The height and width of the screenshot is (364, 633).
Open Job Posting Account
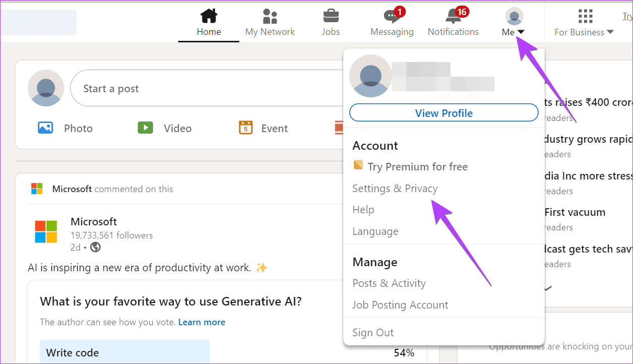400,305
